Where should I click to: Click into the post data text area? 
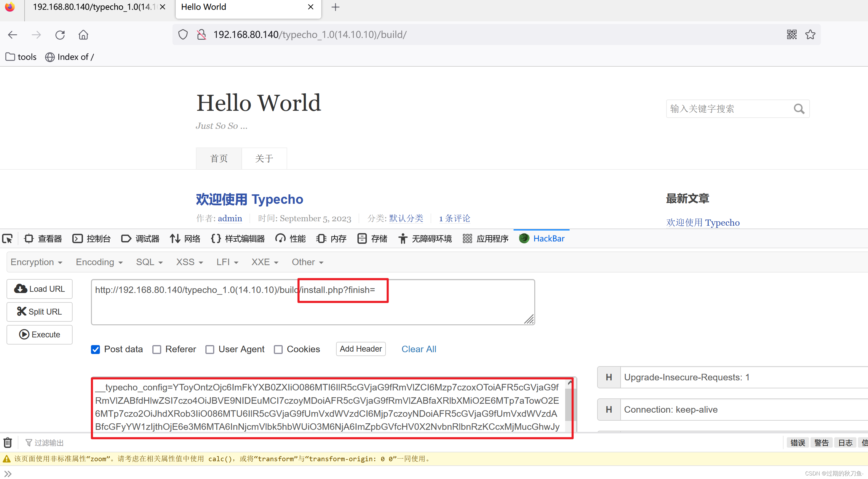pyautogui.click(x=329, y=407)
